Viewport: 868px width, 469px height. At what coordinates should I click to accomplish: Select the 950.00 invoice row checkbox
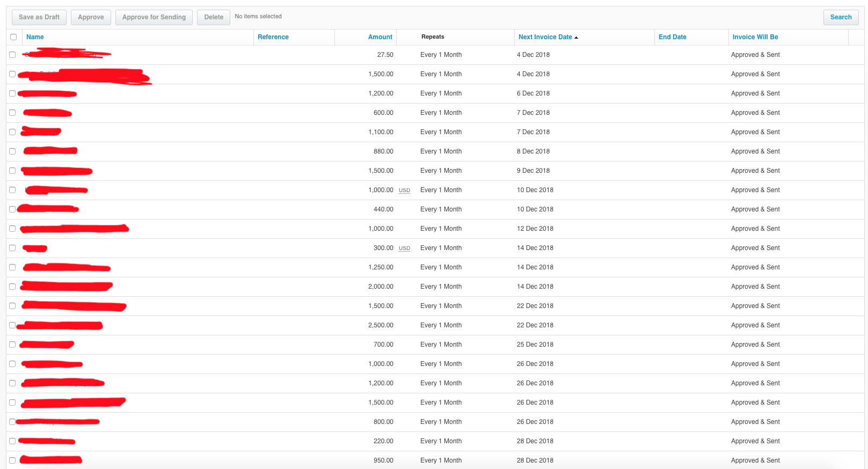click(x=12, y=460)
